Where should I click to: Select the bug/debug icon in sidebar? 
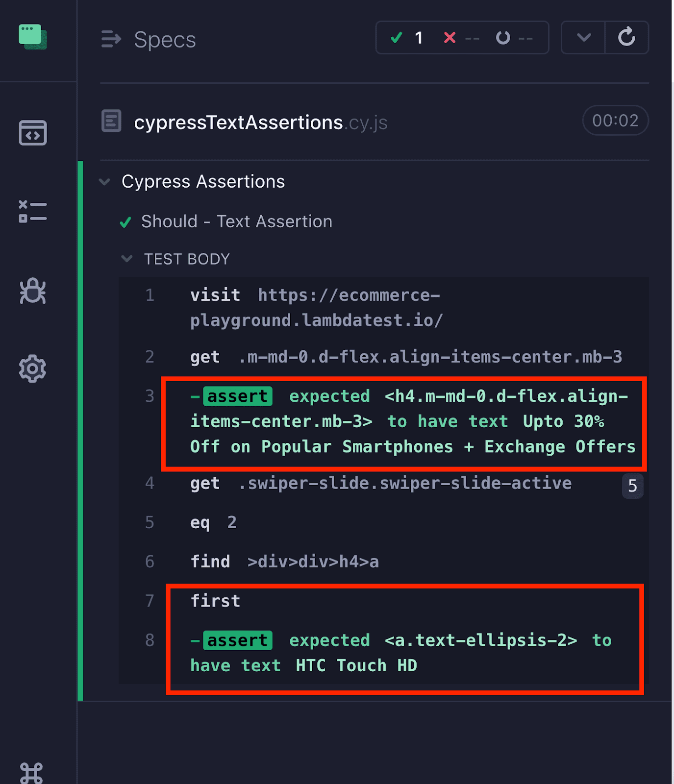[32, 291]
